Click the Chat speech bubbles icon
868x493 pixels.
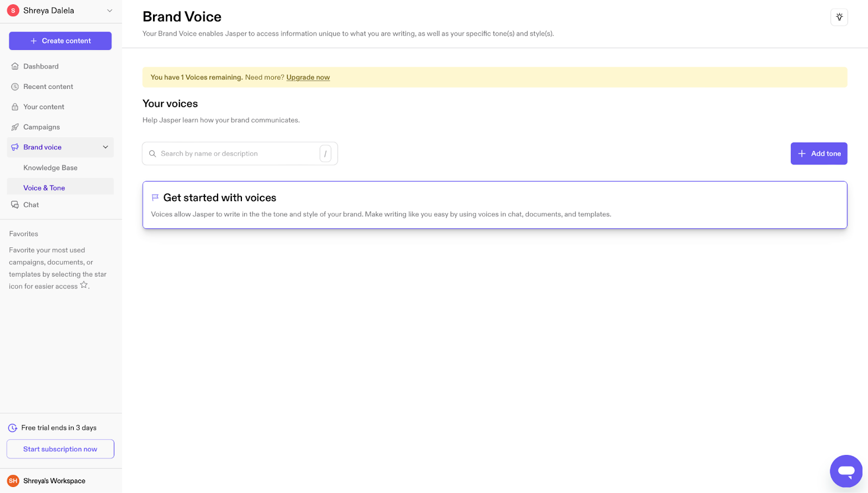tap(15, 204)
